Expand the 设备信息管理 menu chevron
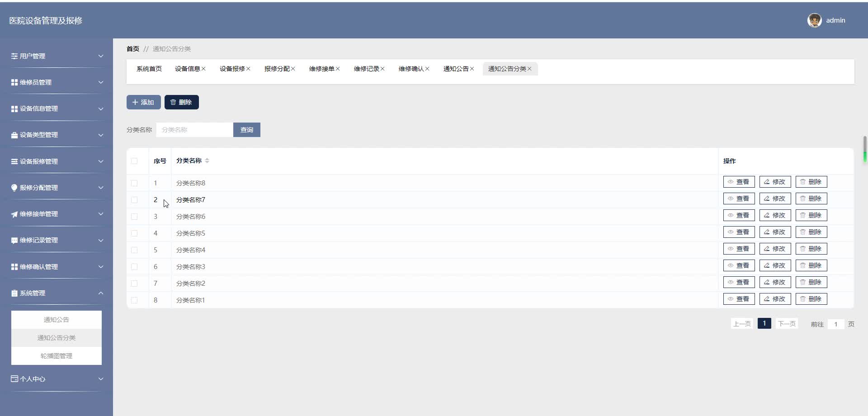The image size is (868, 416). point(101,109)
